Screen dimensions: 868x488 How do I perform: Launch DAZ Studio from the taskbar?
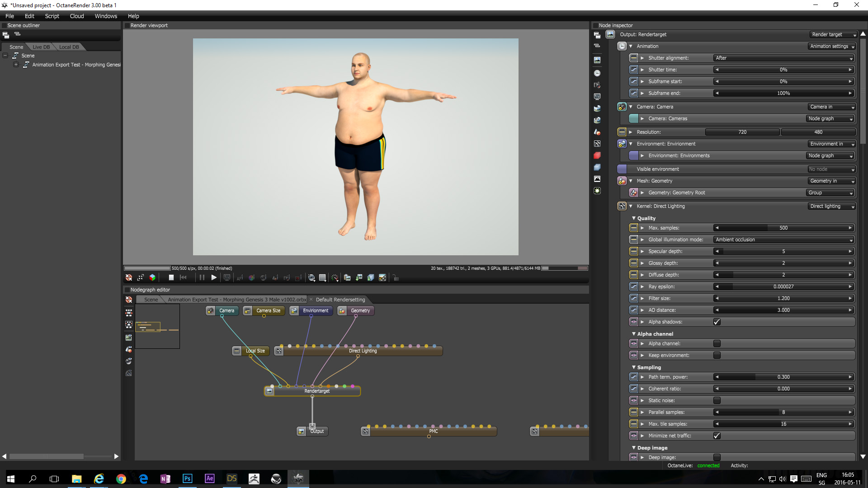232,479
